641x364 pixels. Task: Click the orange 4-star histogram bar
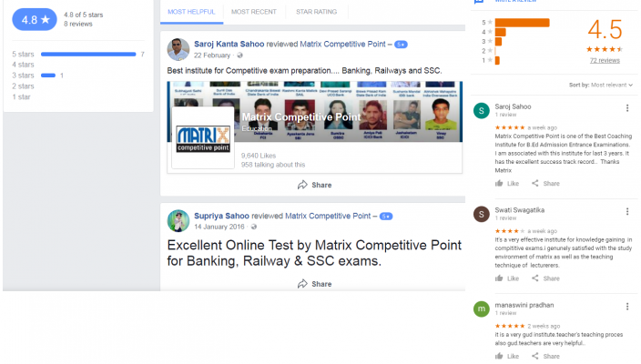click(501, 32)
